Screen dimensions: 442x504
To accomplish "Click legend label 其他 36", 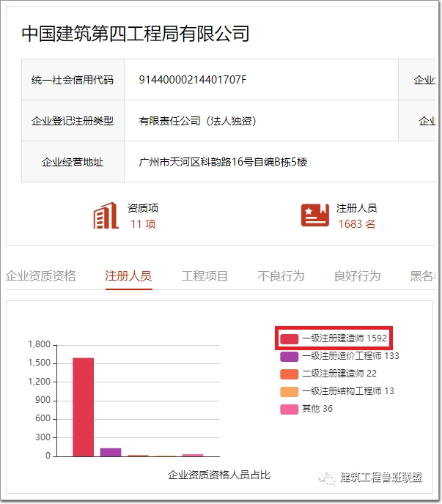I will tap(317, 409).
